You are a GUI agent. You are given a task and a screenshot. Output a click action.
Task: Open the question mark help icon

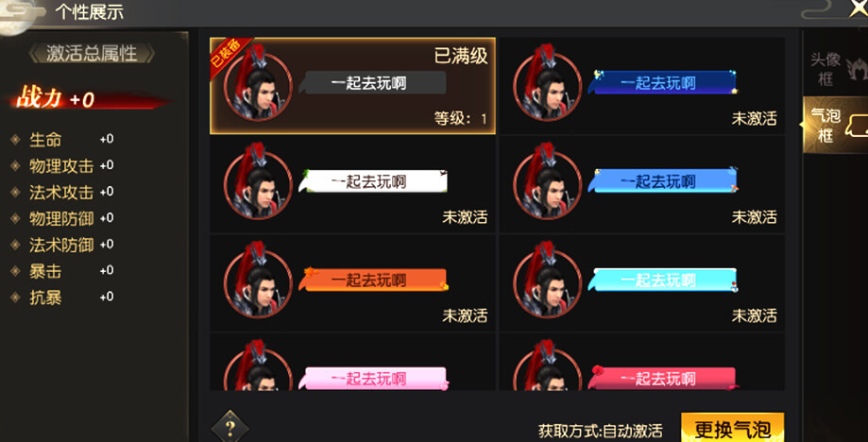tap(230, 427)
